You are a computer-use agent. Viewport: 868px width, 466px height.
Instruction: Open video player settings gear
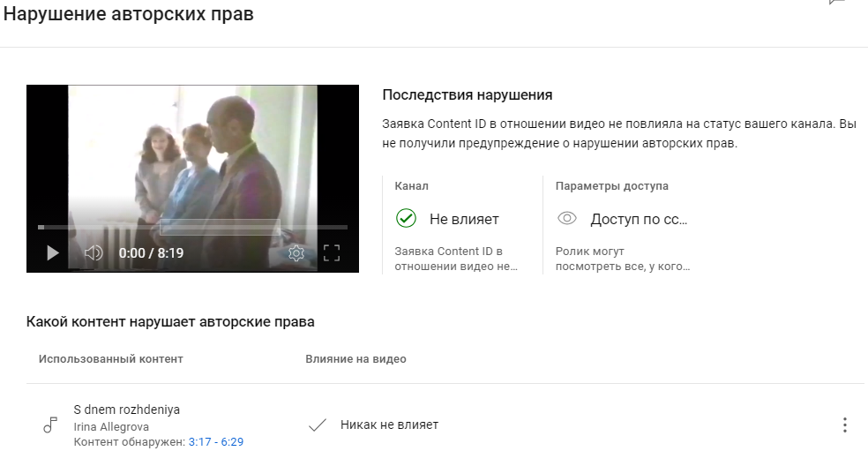pos(296,253)
